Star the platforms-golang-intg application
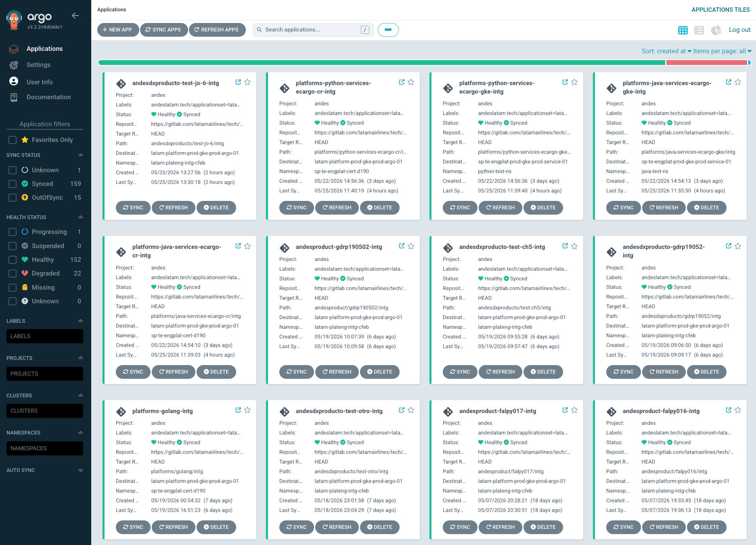 pos(247,410)
